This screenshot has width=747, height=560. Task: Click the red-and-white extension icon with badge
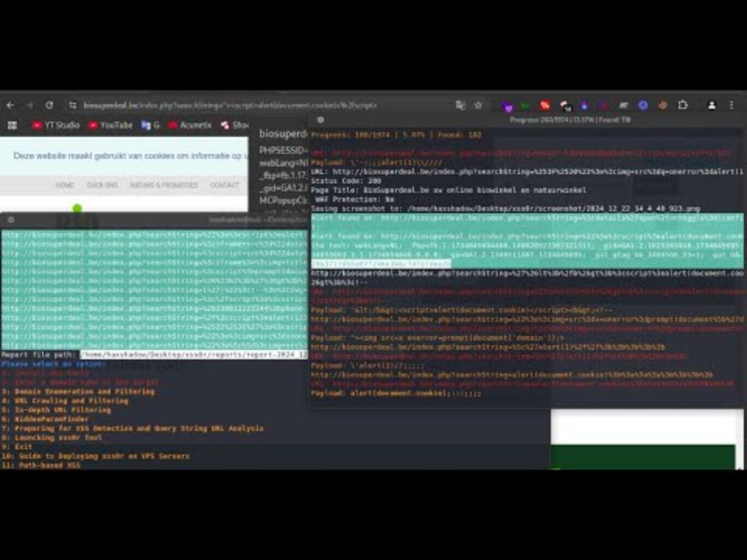[565, 106]
